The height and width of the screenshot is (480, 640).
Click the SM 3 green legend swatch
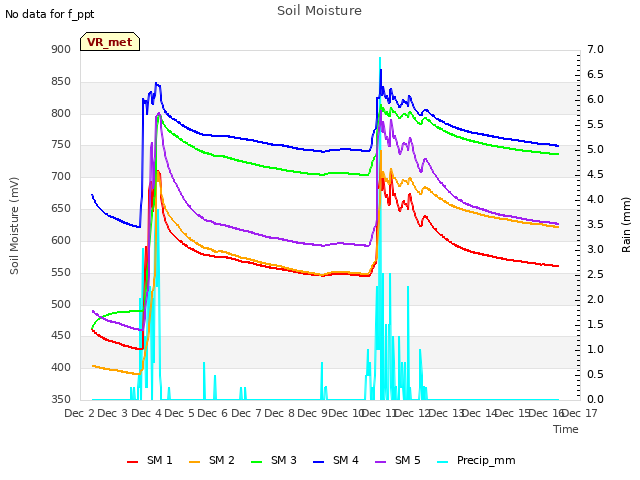(257, 462)
